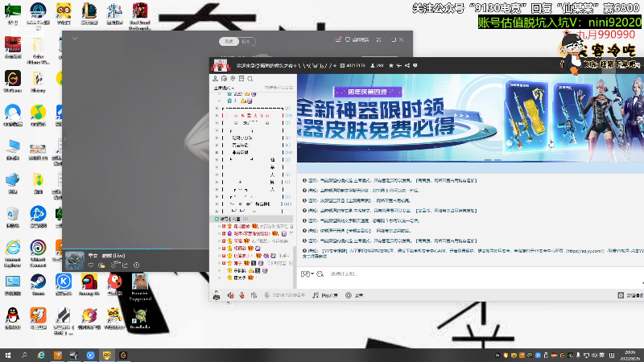The height and width of the screenshot is (362, 644).
Task: Open the music accompaniment button in YY bottom bar
Action: click(x=325, y=295)
